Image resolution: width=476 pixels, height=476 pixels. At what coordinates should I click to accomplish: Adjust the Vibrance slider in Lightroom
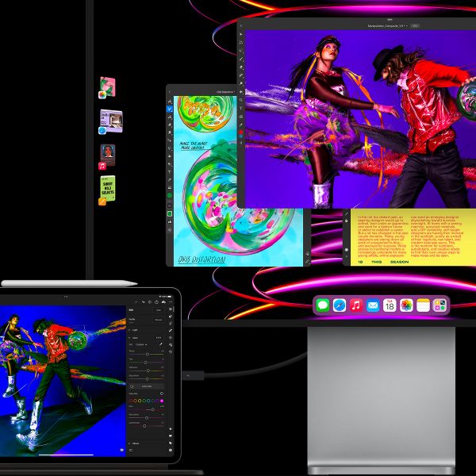147,370
